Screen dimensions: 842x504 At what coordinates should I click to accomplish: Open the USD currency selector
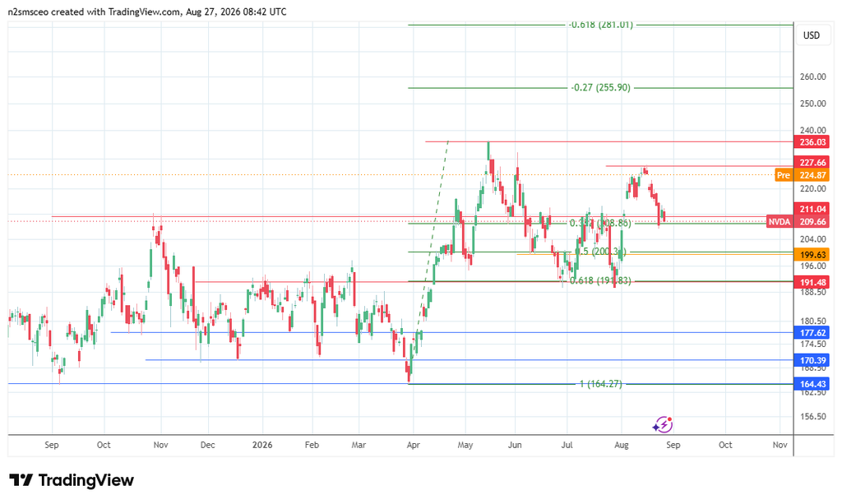tap(812, 35)
